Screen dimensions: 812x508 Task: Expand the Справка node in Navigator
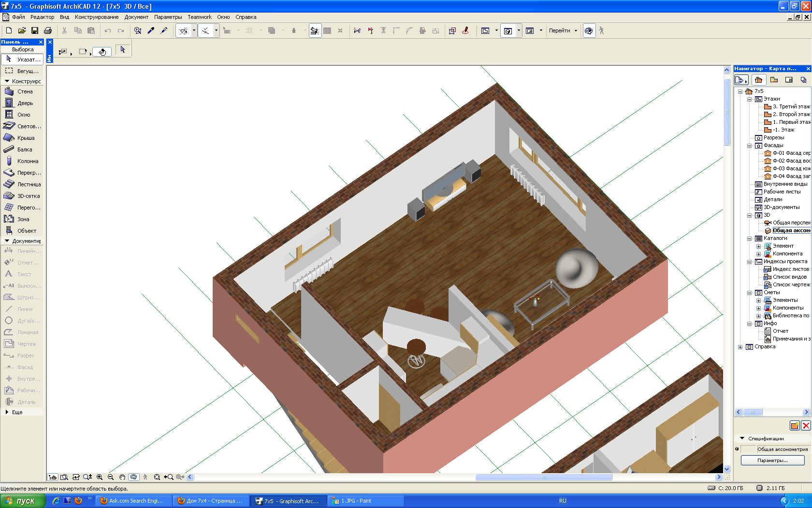[x=740, y=347]
